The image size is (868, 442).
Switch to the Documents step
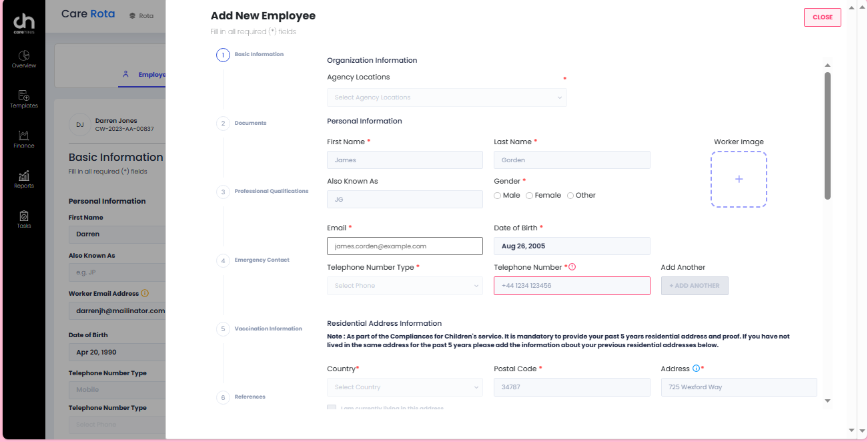(x=250, y=123)
